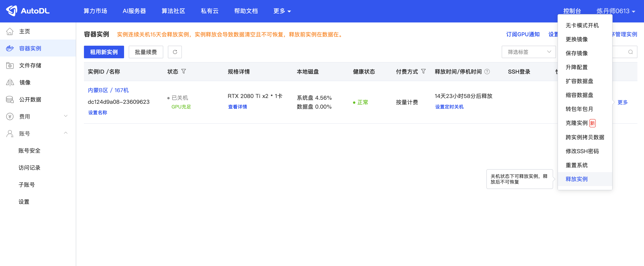Click the 租用新实例 button
Image resolution: width=644 pixels, height=266 pixels.
click(x=104, y=52)
